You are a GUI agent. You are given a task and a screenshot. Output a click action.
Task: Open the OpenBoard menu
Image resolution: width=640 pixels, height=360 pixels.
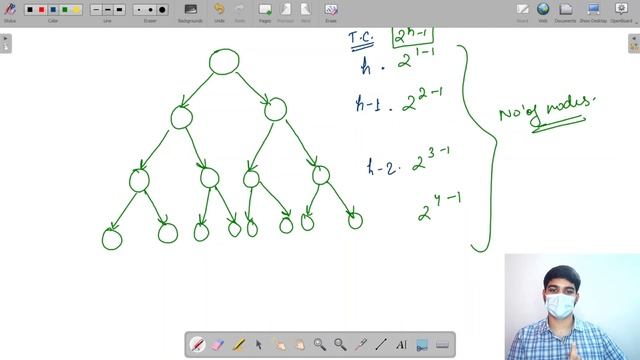tap(621, 12)
